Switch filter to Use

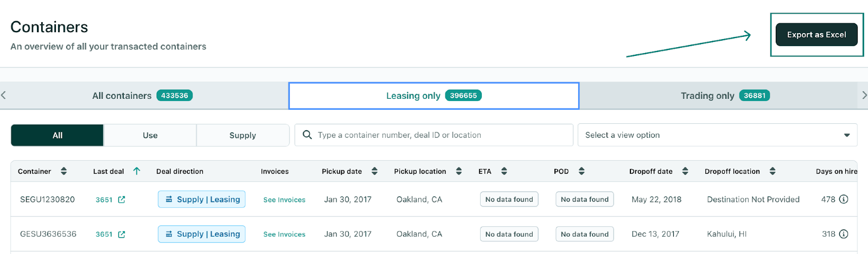pyautogui.click(x=150, y=135)
